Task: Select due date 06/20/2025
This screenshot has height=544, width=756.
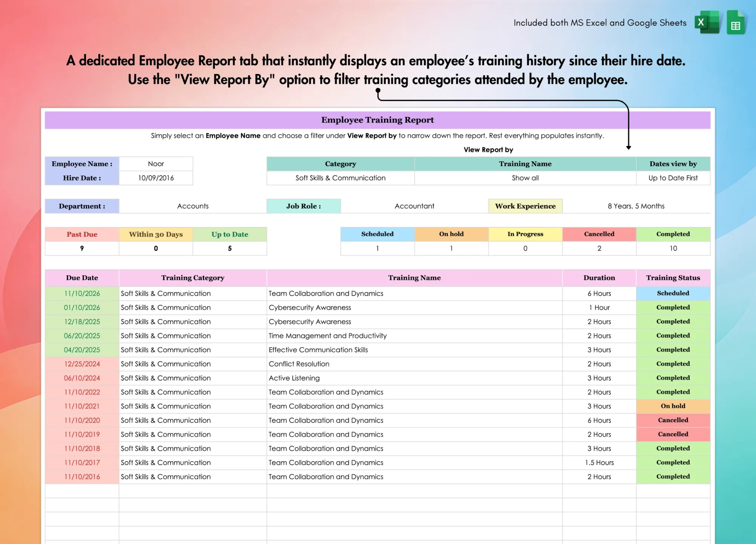Action: click(82, 336)
